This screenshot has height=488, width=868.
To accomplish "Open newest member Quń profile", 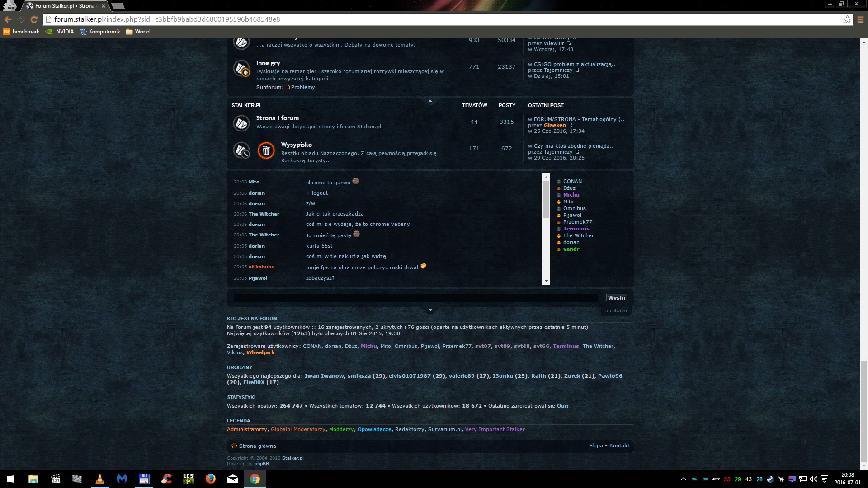I will coord(562,406).
